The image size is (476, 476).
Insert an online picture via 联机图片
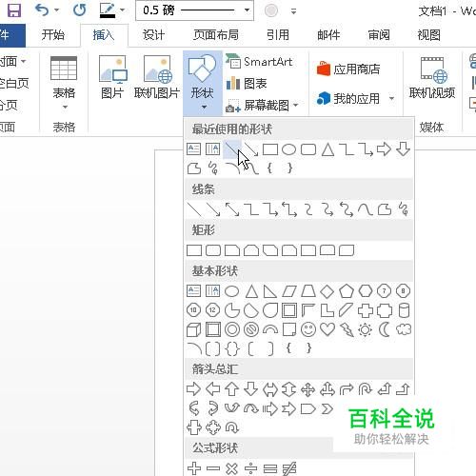tap(157, 77)
